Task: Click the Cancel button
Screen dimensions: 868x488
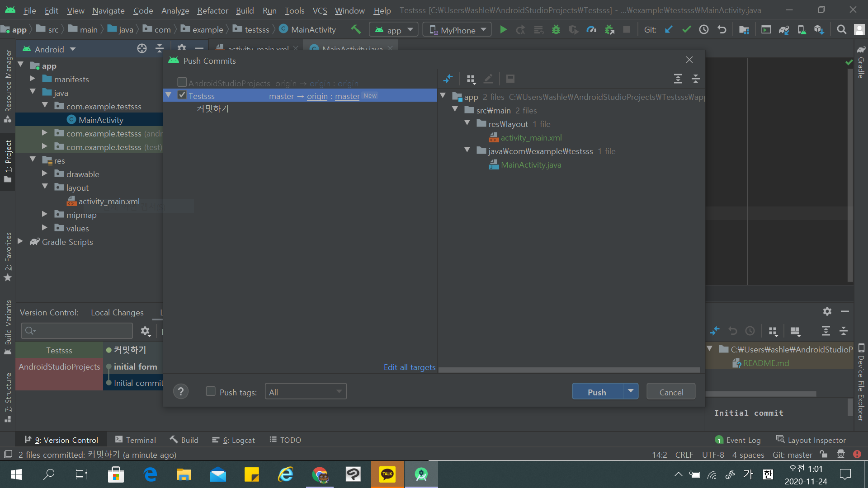Action: (671, 392)
